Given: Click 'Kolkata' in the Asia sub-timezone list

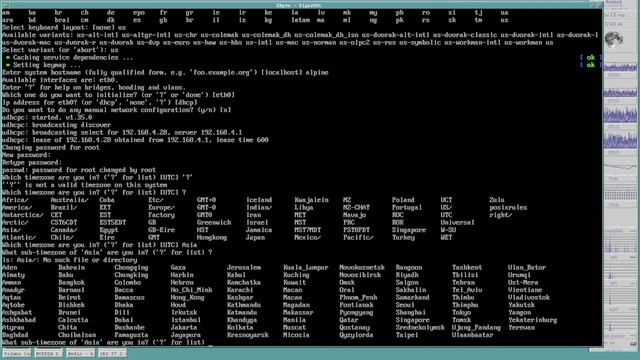Looking at the screenshot, I should point(240,327).
